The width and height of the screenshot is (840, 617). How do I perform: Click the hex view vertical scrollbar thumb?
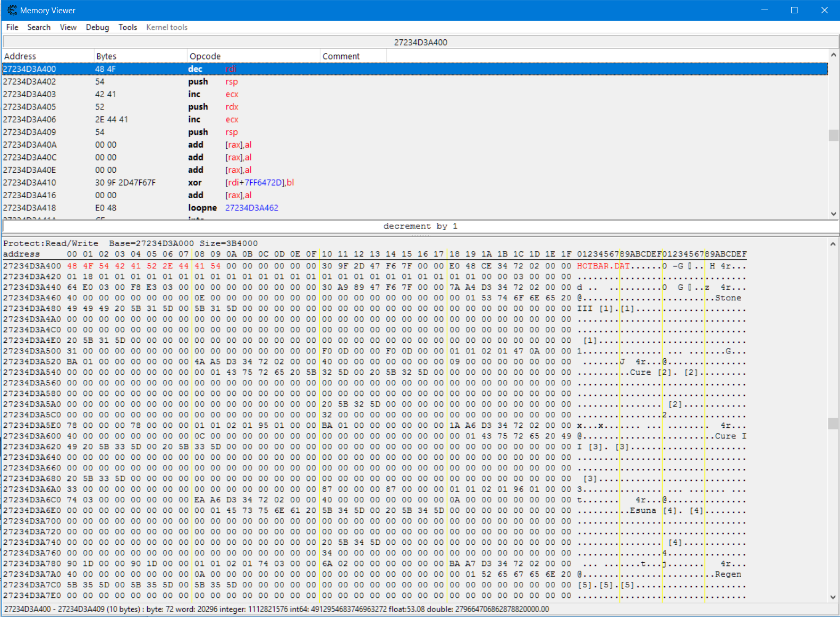[x=834, y=424]
